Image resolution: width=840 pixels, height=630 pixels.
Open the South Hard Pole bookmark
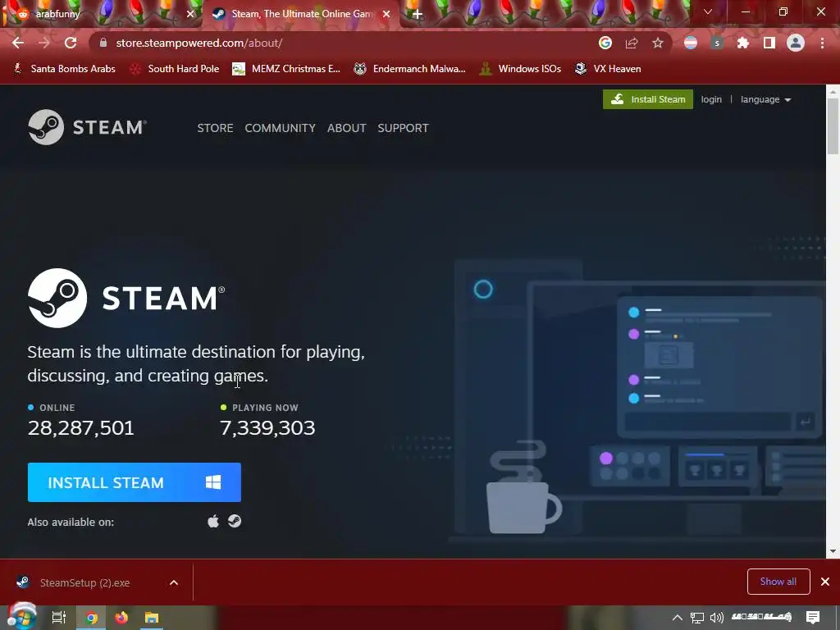click(175, 69)
